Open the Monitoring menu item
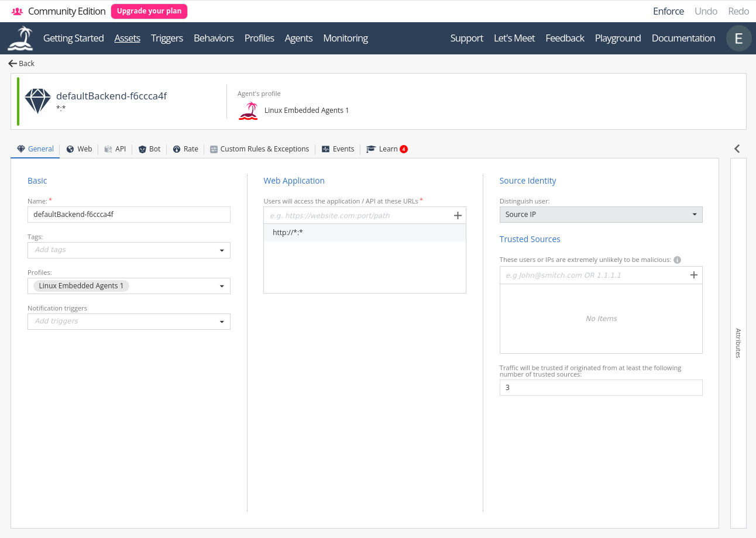Viewport: 756px width, 538px height. pyautogui.click(x=345, y=38)
